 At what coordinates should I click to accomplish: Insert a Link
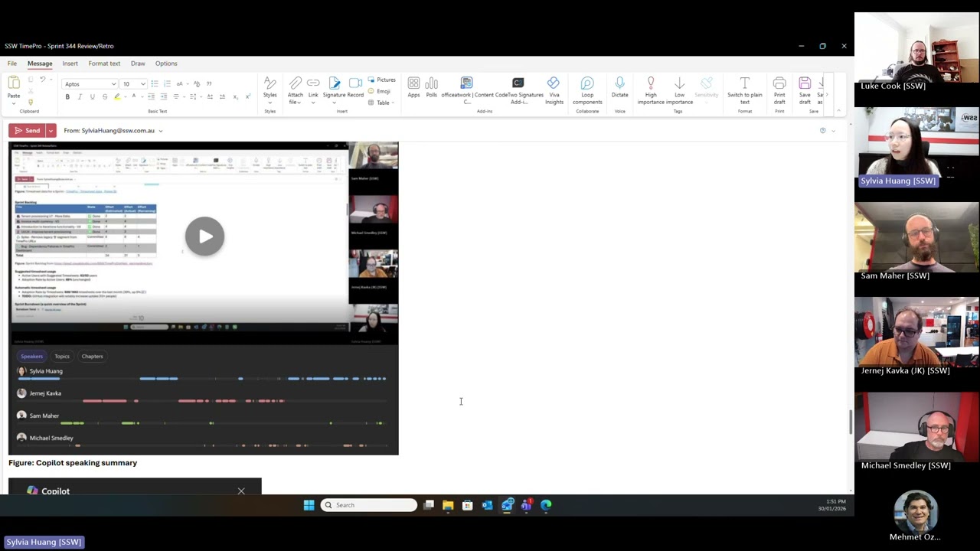click(x=313, y=88)
